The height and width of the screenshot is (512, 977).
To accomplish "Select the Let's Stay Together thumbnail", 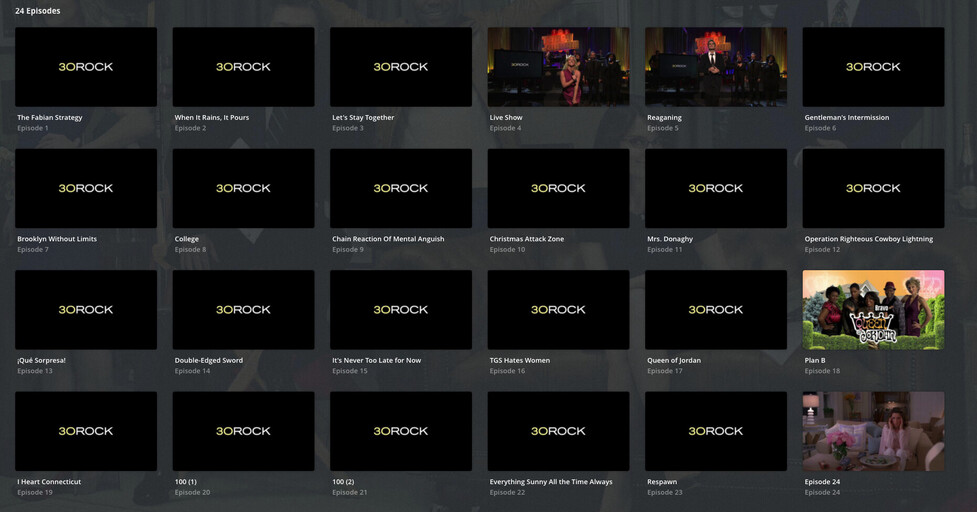I will (x=401, y=67).
